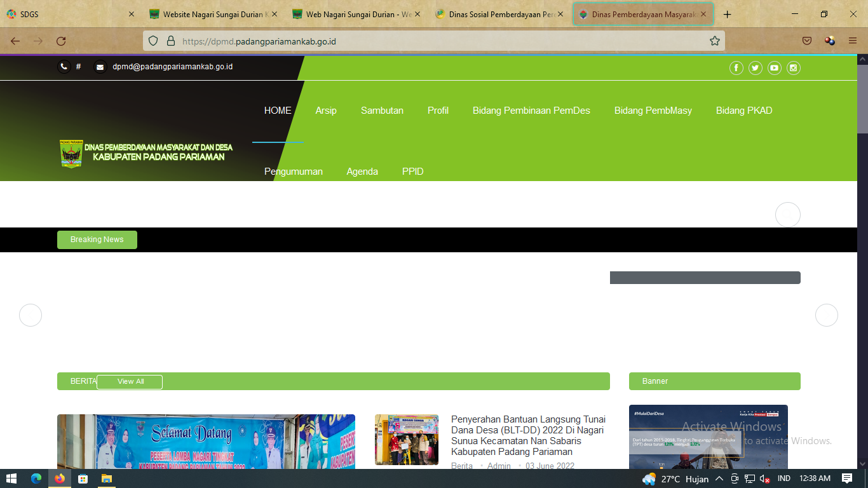Switch to Web Nagari Sungai Durian tab
The width and height of the screenshot is (868, 488).
pos(356,14)
